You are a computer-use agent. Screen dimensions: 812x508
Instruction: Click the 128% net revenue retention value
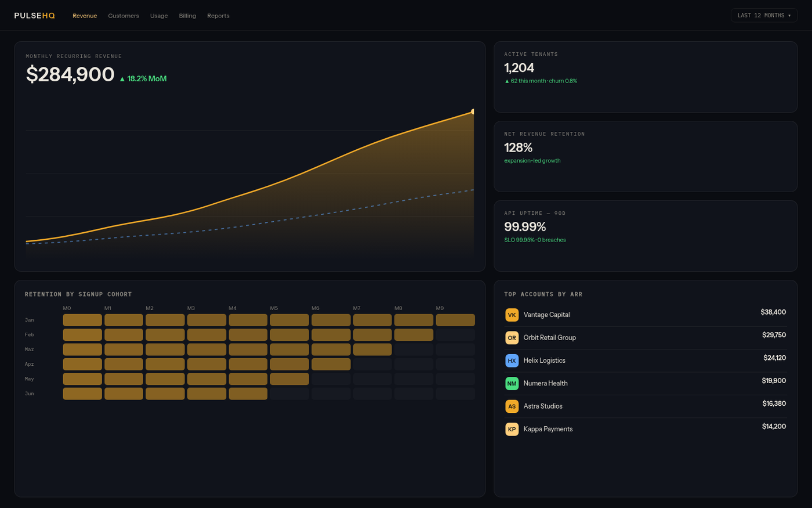(518, 147)
